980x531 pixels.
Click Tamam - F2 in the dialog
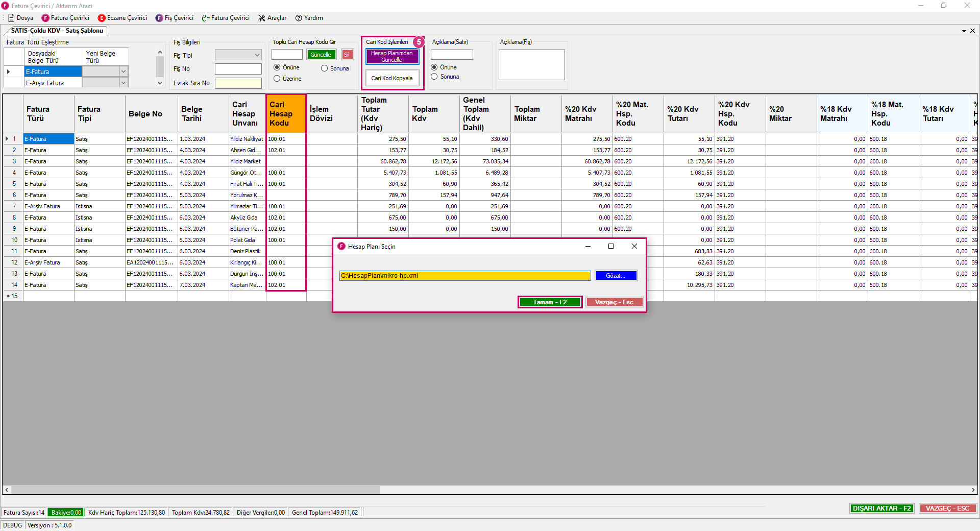[550, 302]
